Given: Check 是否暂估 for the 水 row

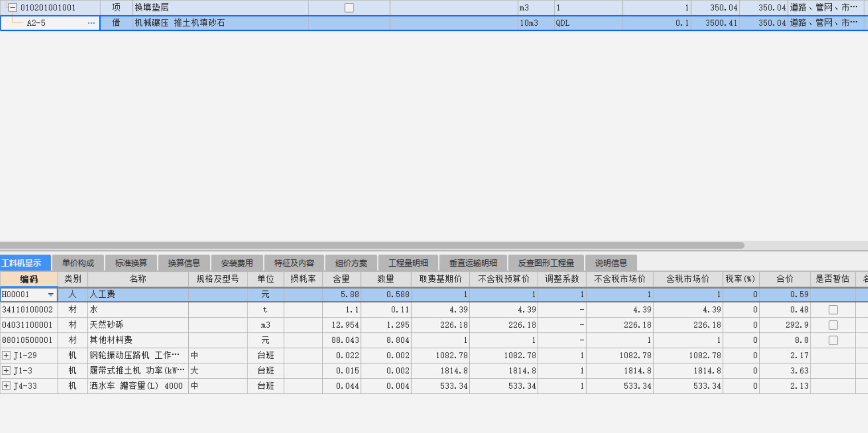Looking at the screenshot, I should click(x=833, y=310).
